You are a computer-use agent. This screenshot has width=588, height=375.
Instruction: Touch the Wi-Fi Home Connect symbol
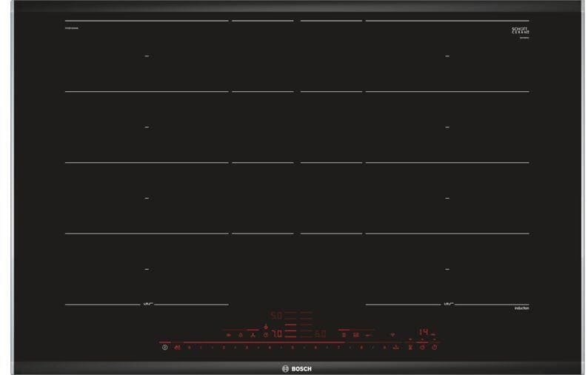392,334
